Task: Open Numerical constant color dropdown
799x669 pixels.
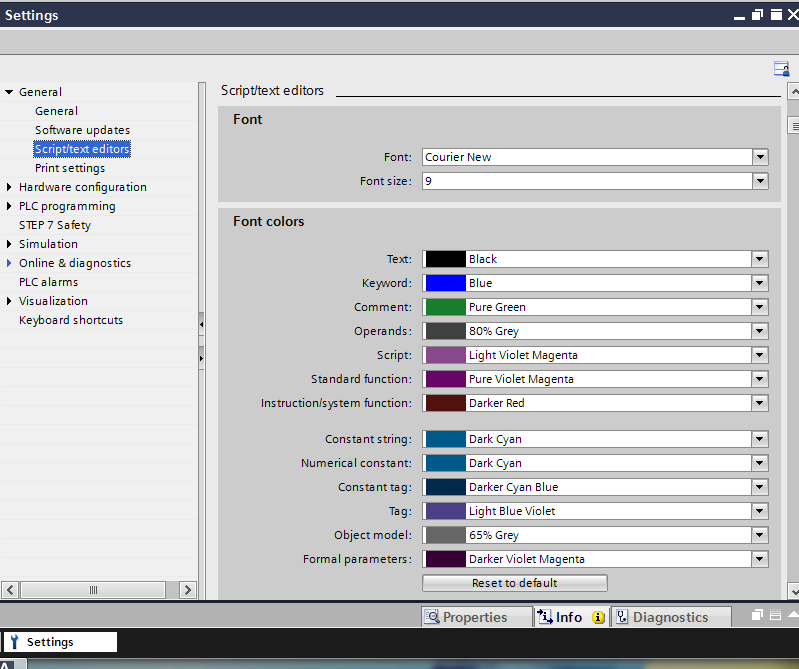Action: [759, 463]
